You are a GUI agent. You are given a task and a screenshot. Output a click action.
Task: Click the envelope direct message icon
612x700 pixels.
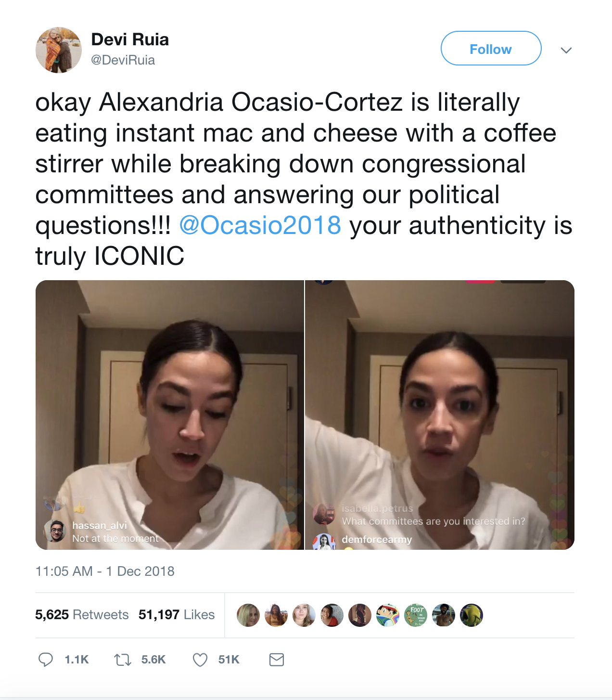tap(277, 660)
